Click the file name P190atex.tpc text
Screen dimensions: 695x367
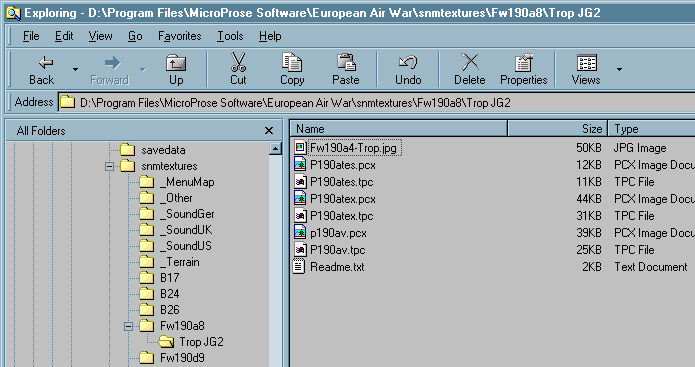coord(341,216)
